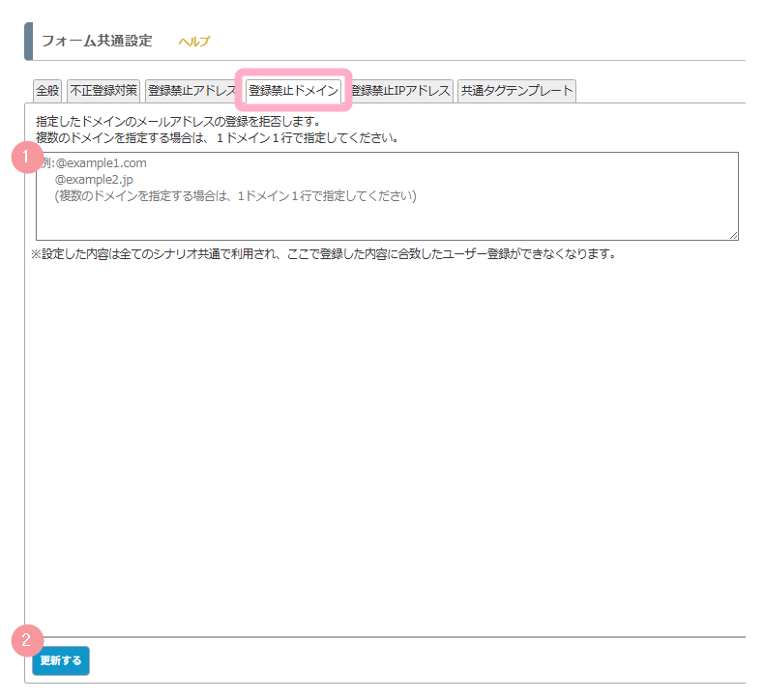Click the 複数のドメインを指定する instruction line above the textarea
Image resolution: width=764 pixels, height=700 pixels.
pyautogui.click(x=218, y=138)
